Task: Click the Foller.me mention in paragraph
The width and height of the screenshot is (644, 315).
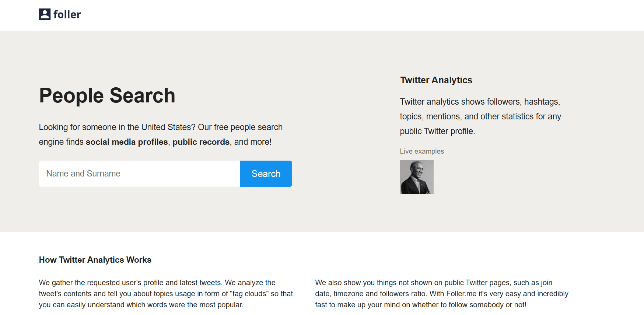Action: [x=461, y=294]
